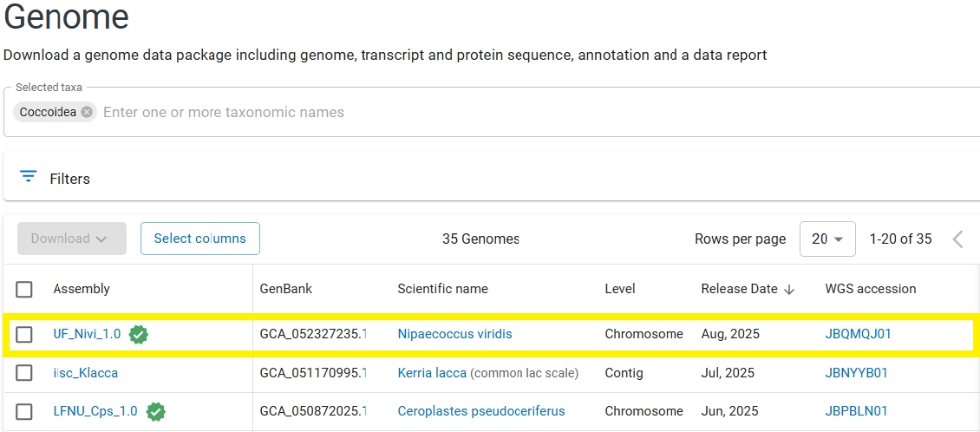Check the UF_Nivi_1.0 row checkbox

click(24, 334)
